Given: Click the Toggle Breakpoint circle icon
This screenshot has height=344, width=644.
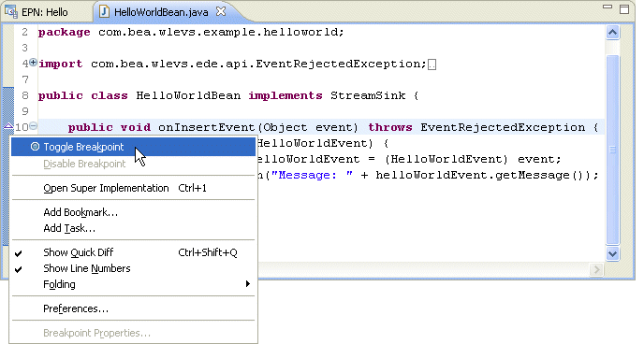Looking at the screenshot, I should (x=35, y=147).
